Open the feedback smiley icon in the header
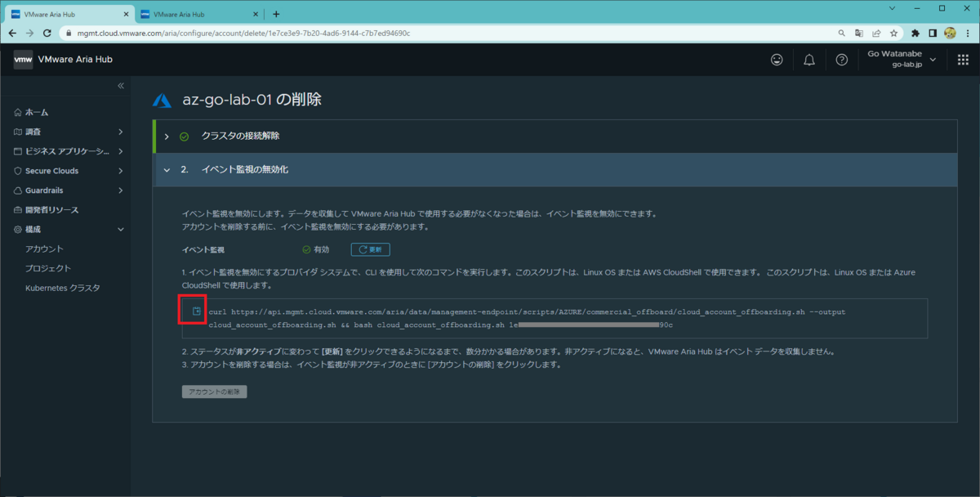The image size is (980, 497). (x=777, y=60)
